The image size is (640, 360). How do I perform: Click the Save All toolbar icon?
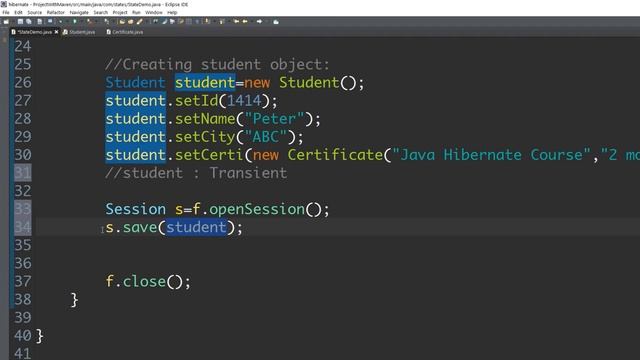pos(29,22)
